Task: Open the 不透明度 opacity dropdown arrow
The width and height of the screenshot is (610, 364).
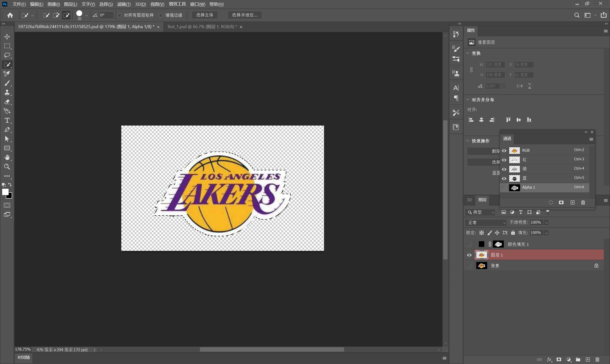Action: point(546,222)
